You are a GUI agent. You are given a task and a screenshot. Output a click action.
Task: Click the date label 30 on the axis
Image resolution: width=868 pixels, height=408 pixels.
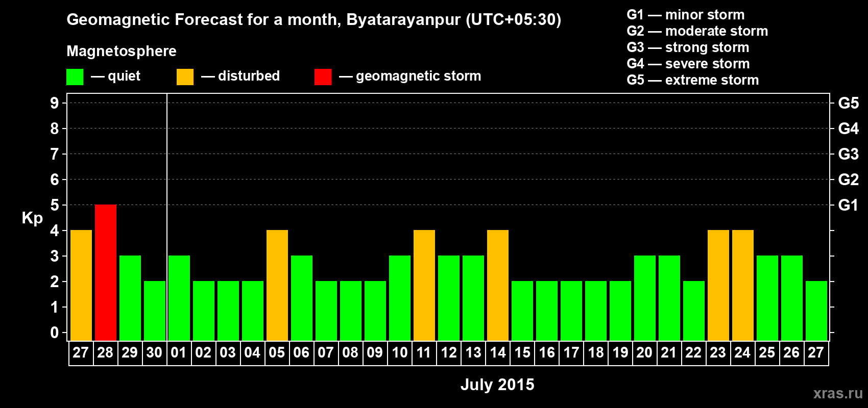pyautogui.click(x=154, y=353)
